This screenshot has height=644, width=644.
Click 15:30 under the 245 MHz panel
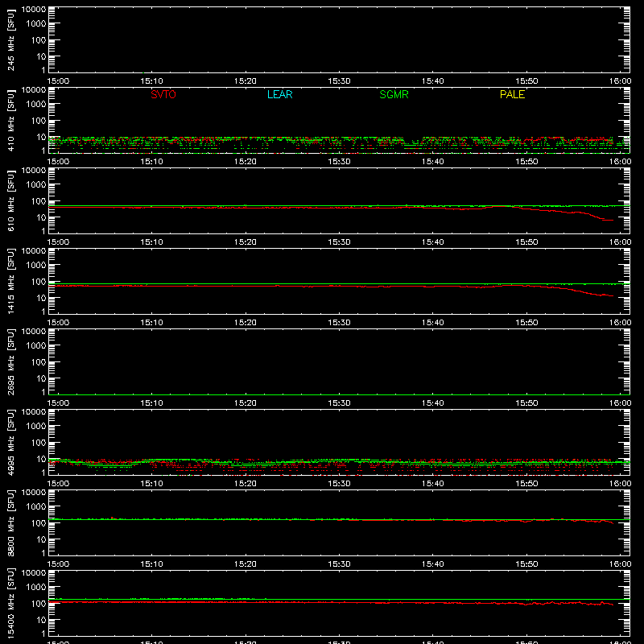(339, 81)
